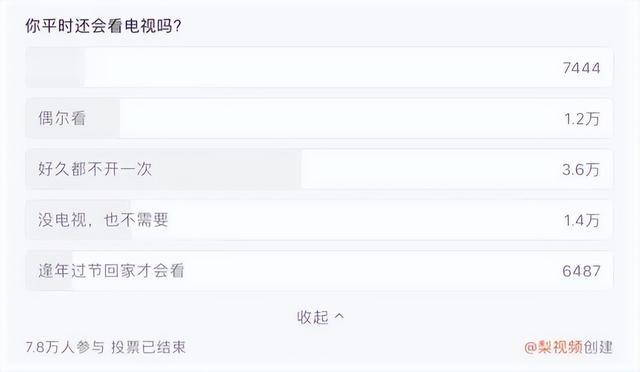Click the 收起 collapse text
The image size is (640, 372).
point(313,317)
